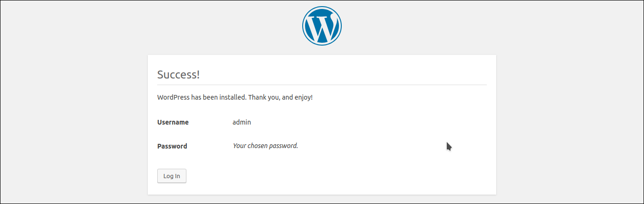This screenshot has width=644, height=204.
Task: Click the Password label
Action: tap(172, 146)
